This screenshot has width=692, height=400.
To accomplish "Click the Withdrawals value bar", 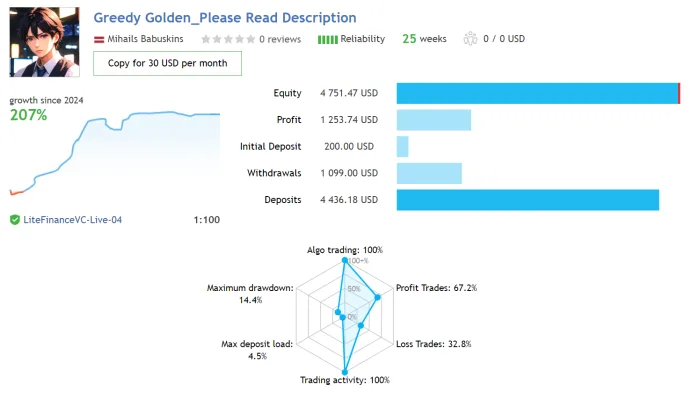I will (429, 173).
